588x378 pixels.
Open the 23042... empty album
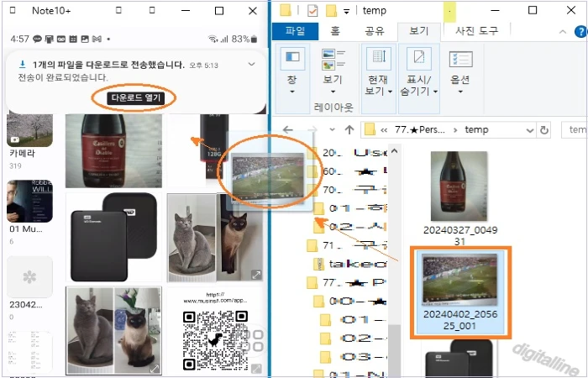[x=29, y=277]
